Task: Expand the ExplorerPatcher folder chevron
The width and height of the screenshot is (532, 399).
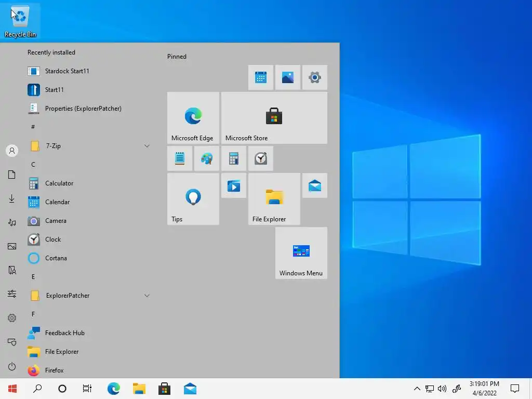Action: (x=147, y=296)
